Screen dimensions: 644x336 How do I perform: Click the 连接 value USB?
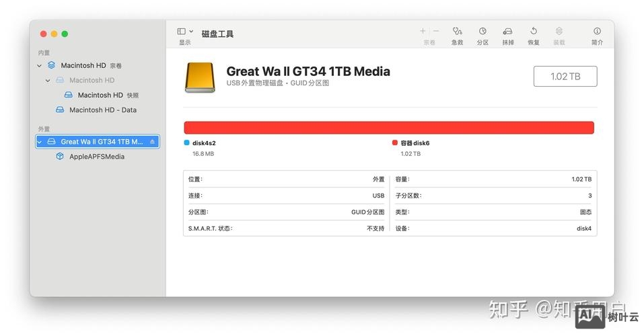(x=379, y=196)
